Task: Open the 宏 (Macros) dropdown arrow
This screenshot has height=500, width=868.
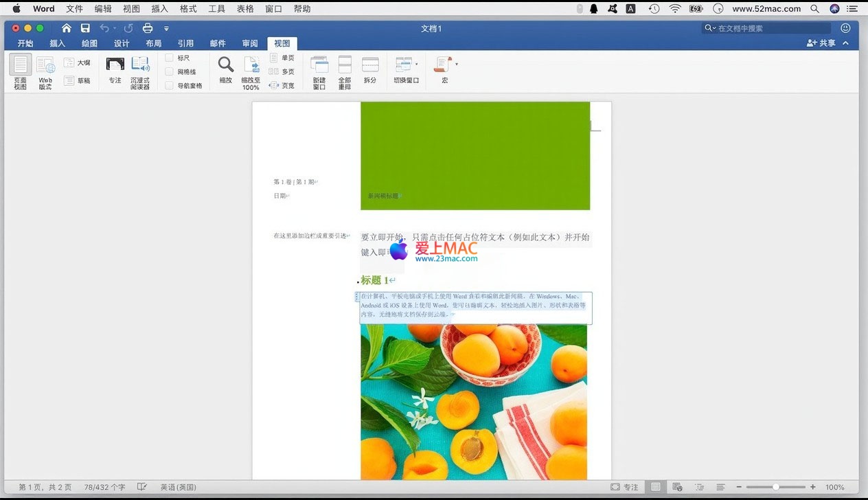Action: [x=456, y=65]
